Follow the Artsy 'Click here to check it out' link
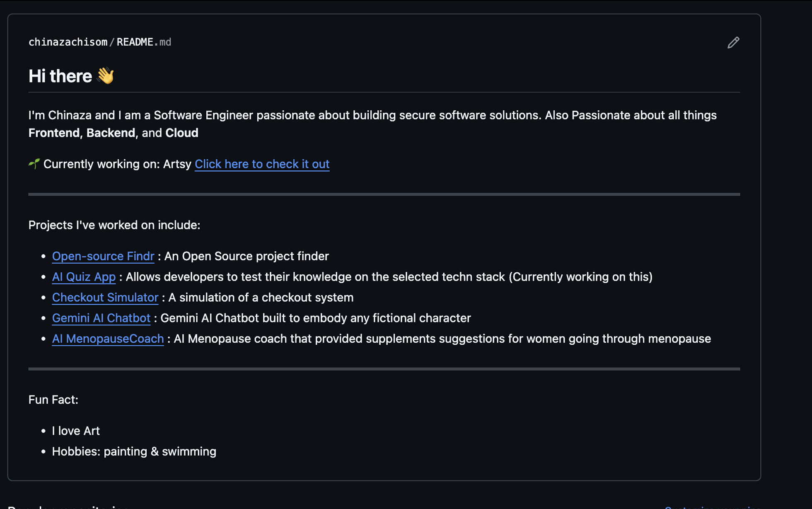This screenshot has width=812, height=509. (x=262, y=164)
